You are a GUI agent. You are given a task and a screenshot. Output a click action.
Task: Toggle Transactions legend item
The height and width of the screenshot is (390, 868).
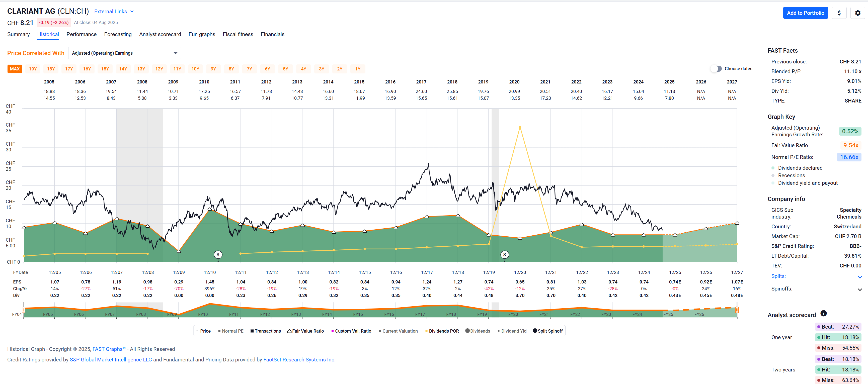click(266, 331)
